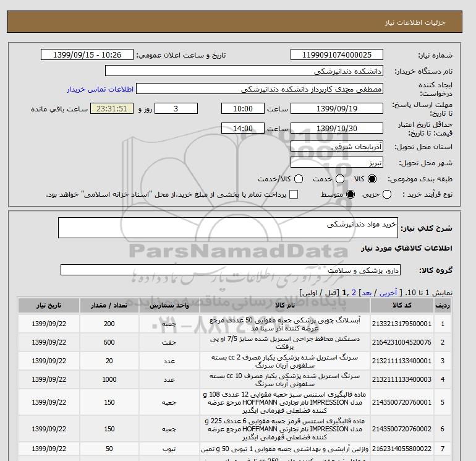Click quantity 1000 in row 4

109,379
